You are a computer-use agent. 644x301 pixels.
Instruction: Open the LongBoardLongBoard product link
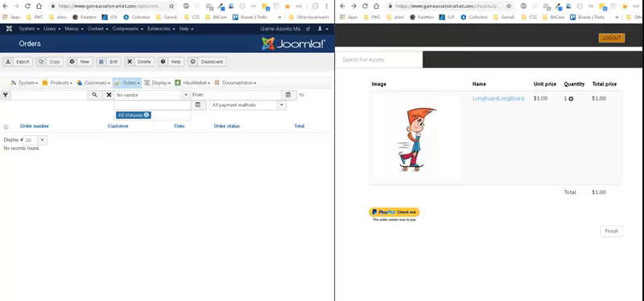(498, 98)
